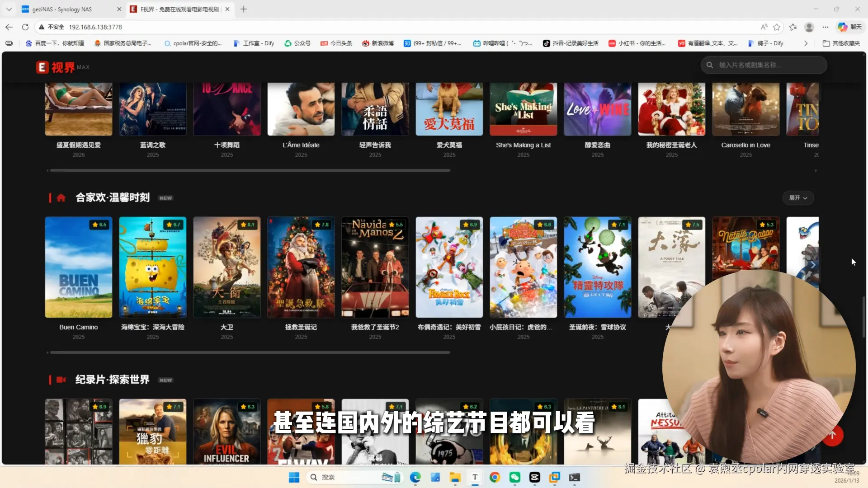Open the 哔哩哔哩 bookmark
This screenshot has height=488, width=868.
[502, 43]
